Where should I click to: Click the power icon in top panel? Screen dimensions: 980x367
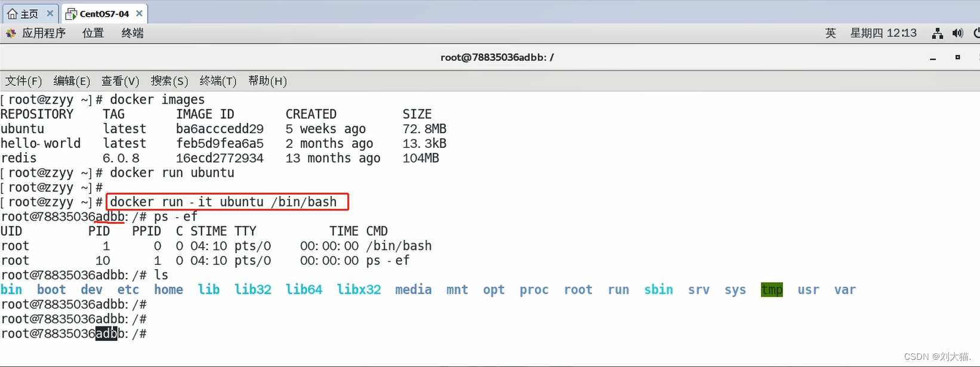(x=976, y=33)
